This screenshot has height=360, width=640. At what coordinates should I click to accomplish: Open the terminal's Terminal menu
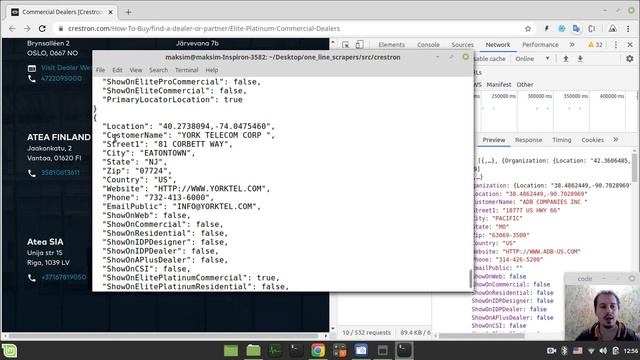click(x=187, y=70)
